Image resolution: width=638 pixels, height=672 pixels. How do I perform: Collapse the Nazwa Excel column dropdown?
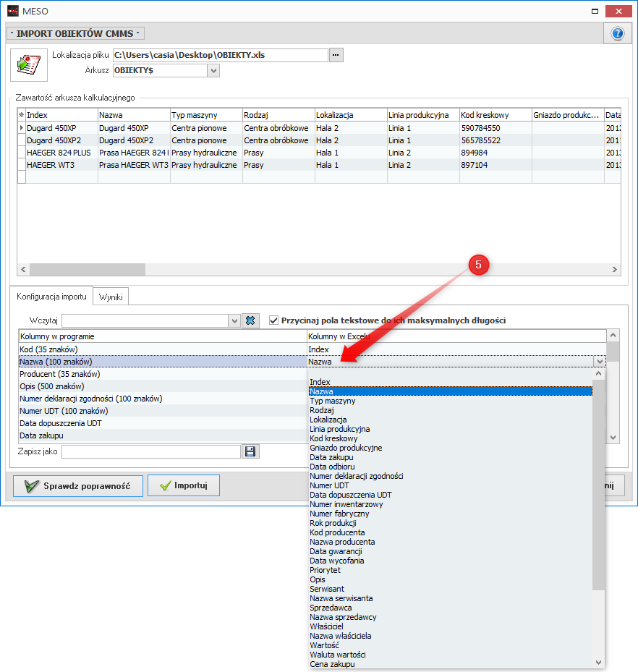point(599,362)
